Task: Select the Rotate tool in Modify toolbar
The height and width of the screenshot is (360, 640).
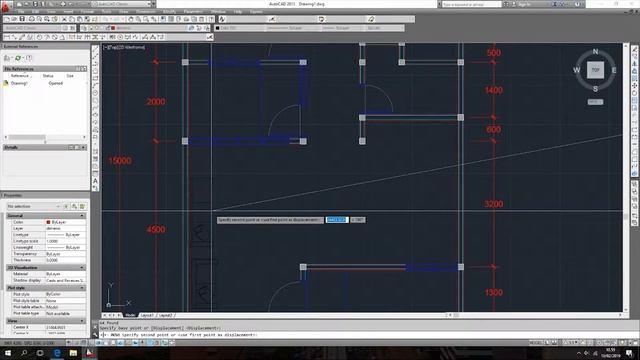Action: [635, 93]
